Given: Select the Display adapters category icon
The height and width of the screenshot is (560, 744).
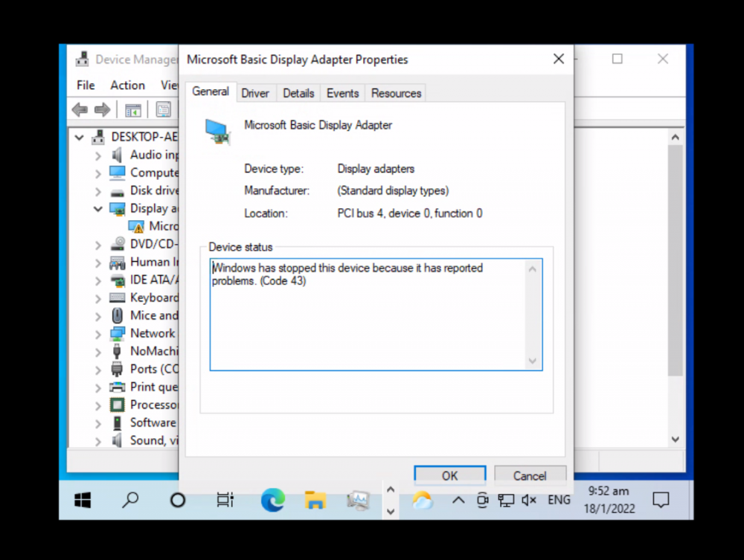Looking at the screenshot, I should pyautogui.click(x=118, y=209).
